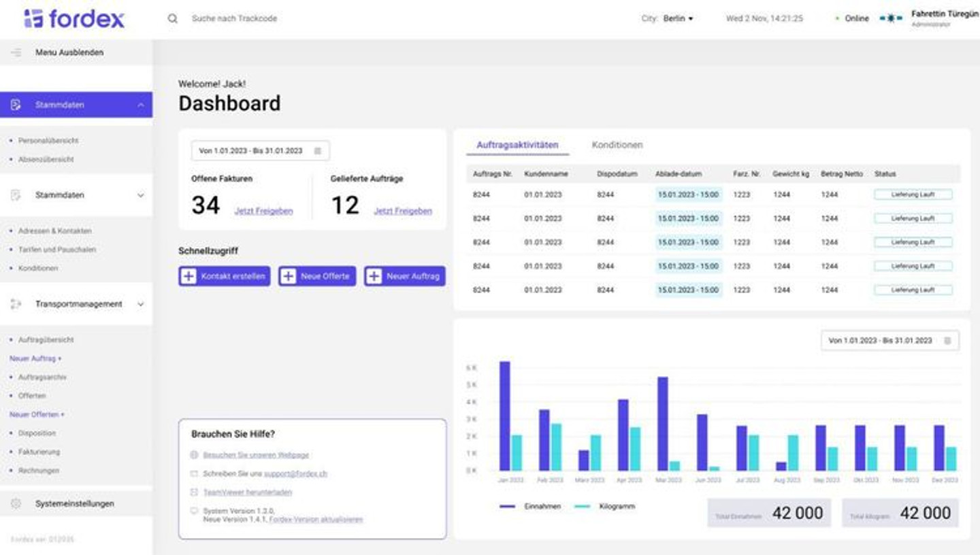
Task: Open the City Berlin dropdown
Action: tap(677, 18)
